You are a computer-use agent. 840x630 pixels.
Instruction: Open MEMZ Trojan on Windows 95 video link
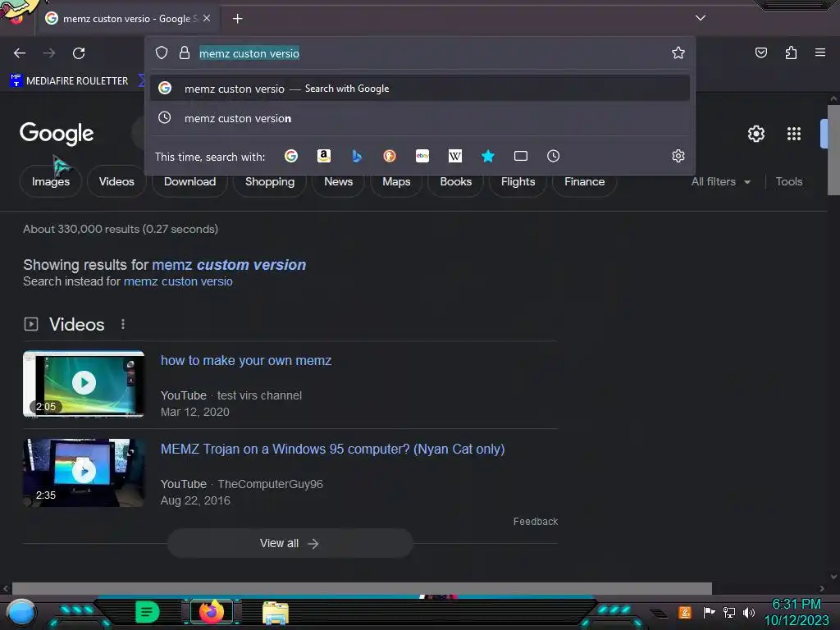point(333,449)
